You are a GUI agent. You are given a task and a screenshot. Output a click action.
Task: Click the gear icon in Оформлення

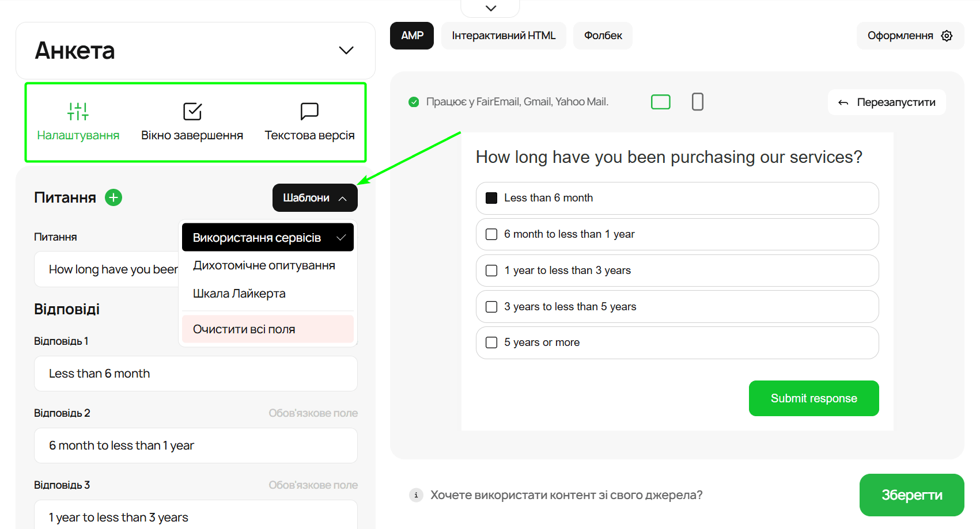(x=947, y=36)
